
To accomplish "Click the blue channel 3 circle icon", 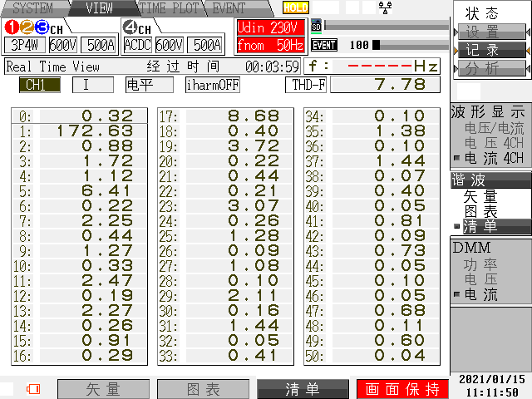I will point(42,27).
